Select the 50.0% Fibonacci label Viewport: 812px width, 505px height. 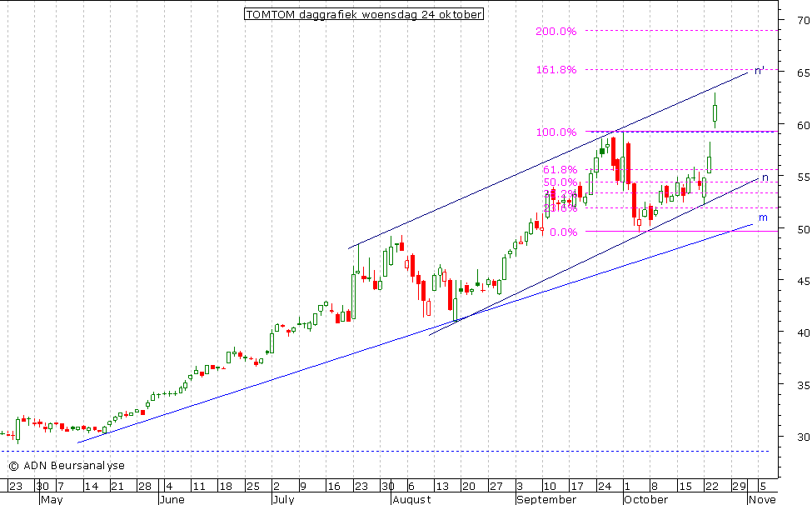click(x=560, y=182)
